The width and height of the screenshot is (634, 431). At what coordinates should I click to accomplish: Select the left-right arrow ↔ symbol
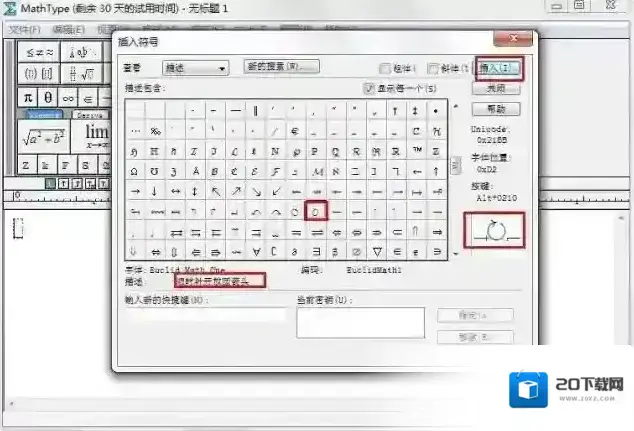[x=175, y=191]
